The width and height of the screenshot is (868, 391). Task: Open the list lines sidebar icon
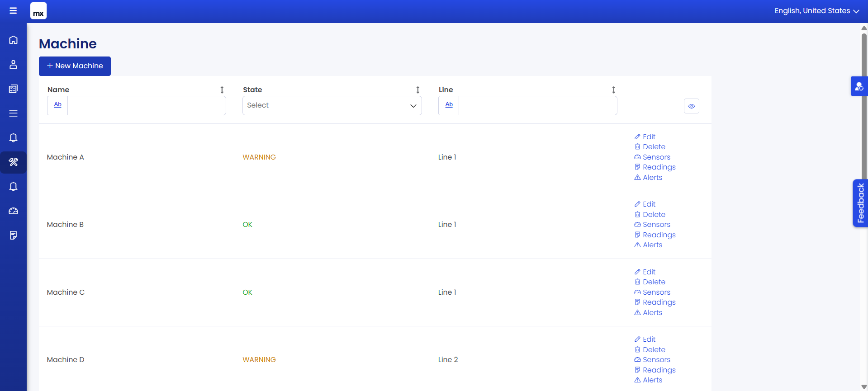(x=13, y=113)
